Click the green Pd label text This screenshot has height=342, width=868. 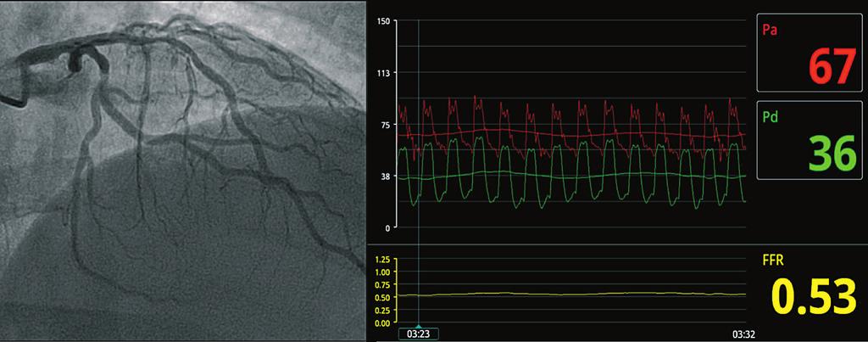tap(770, 116)
